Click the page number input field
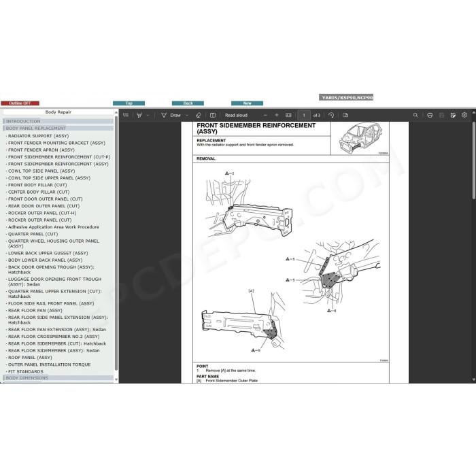476x476 pixels. click(304, 116)
